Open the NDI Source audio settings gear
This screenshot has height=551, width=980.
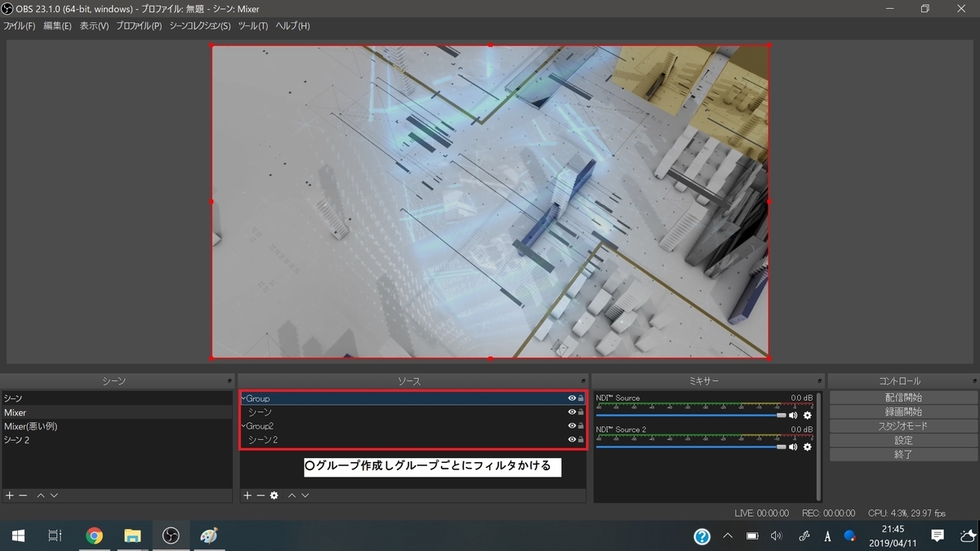pyautogui.click(x=808, y=415)
